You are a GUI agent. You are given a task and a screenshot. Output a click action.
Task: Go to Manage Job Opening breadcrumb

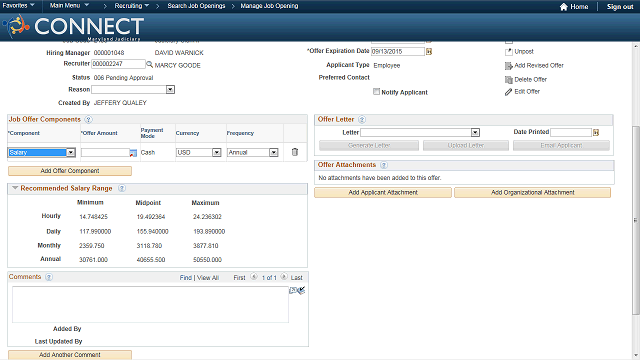(x=269, y=6)
